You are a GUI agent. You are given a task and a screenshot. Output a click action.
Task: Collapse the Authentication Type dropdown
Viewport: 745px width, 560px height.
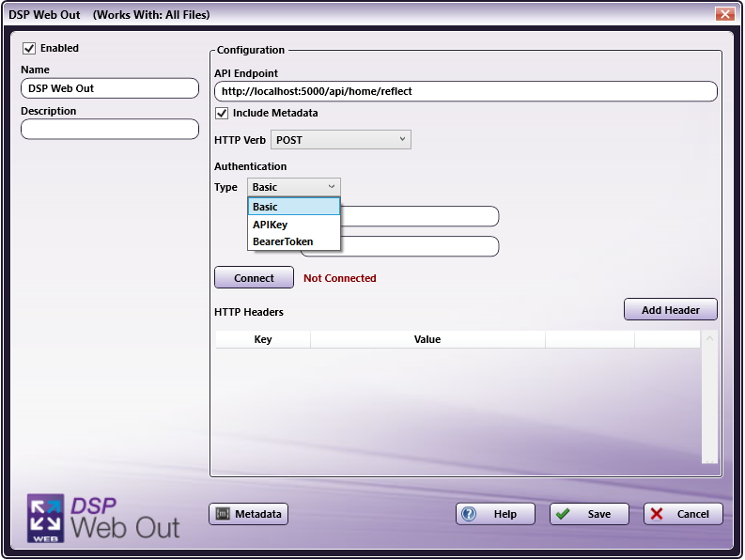tap(294, 187)
